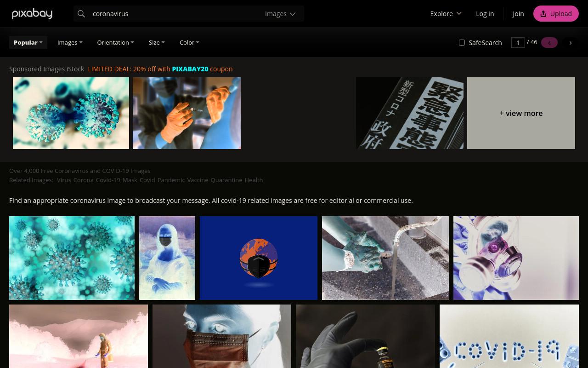Open the hazmat suit disinfecting image
588x368 pixels.
79,336
